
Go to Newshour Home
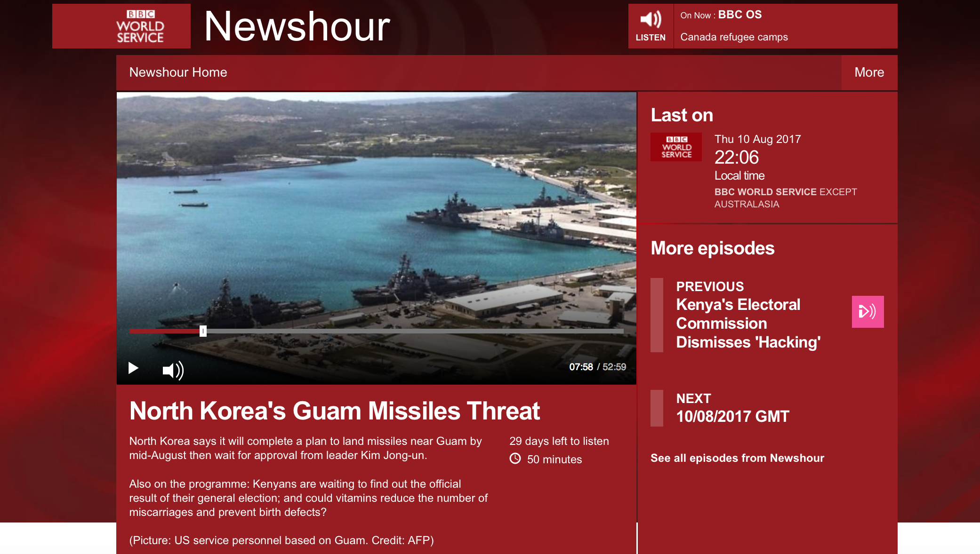[178, 72]
